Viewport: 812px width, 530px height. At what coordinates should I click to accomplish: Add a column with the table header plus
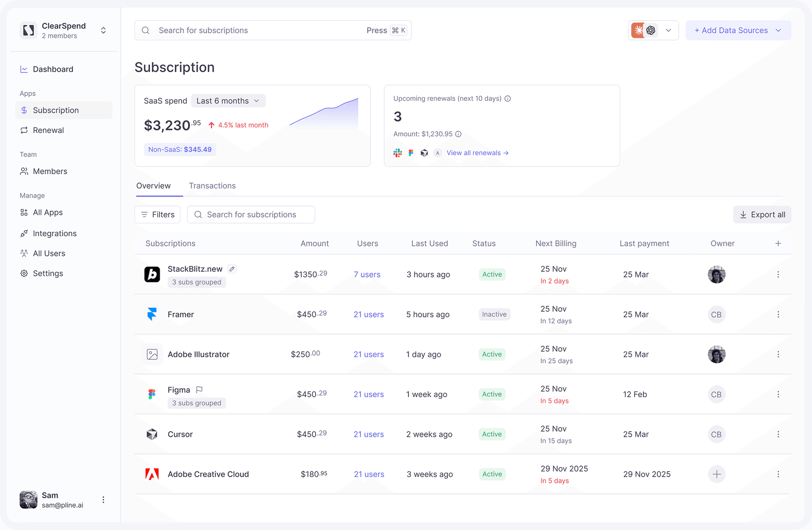click(778, 244)
